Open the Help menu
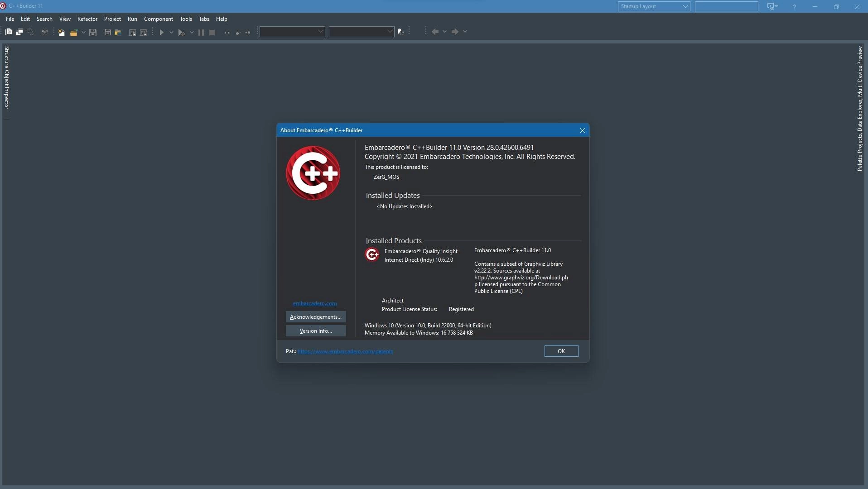The height and width of the screenshot is (489, 868). (222, 19)
